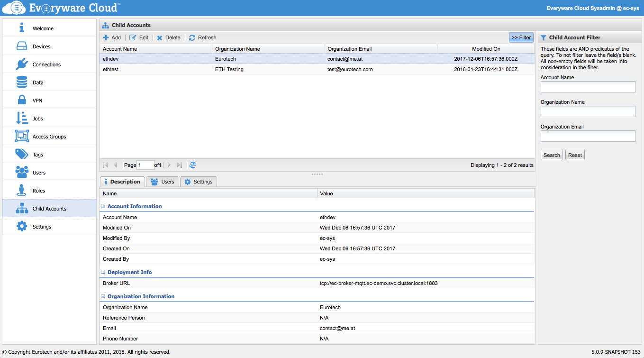Click the Value column header
This screenshot has width=644, height=358.
(x=426, y=193)
